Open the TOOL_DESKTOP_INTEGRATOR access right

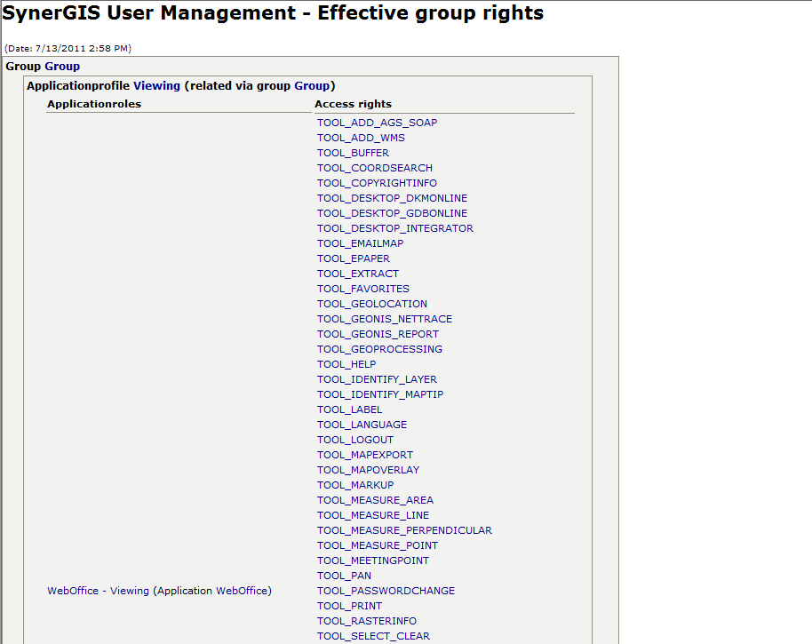(x=394, y=227)
